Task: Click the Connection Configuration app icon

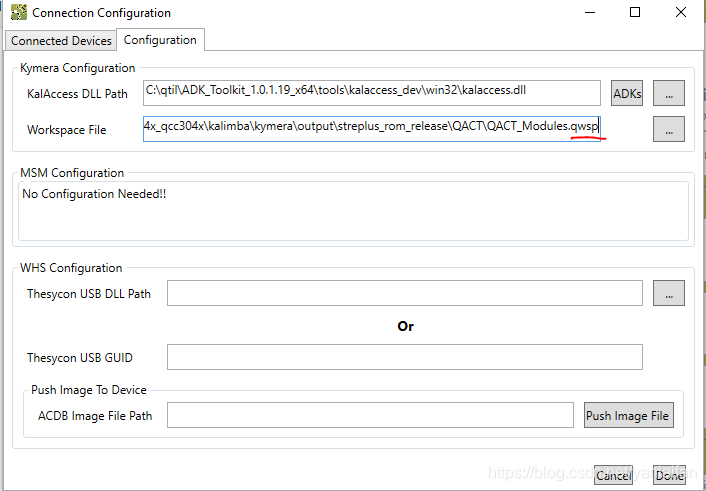Action: click(18, 12)
